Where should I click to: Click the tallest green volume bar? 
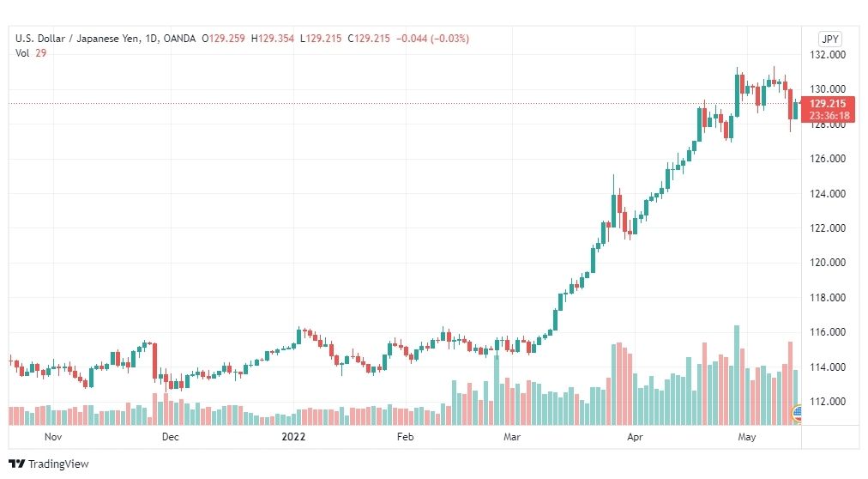point(737,375)
